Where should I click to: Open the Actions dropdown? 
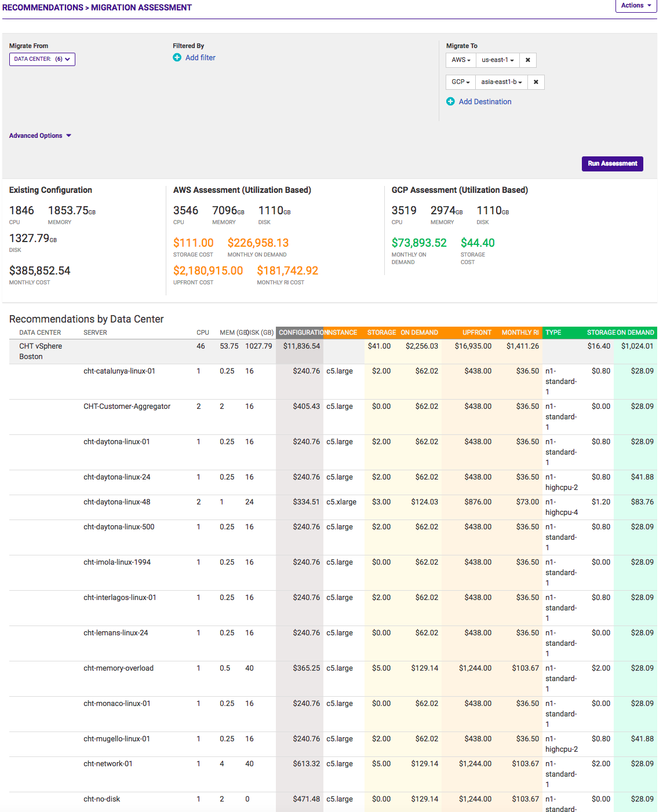pyautogui.click(x=635, y=6)
